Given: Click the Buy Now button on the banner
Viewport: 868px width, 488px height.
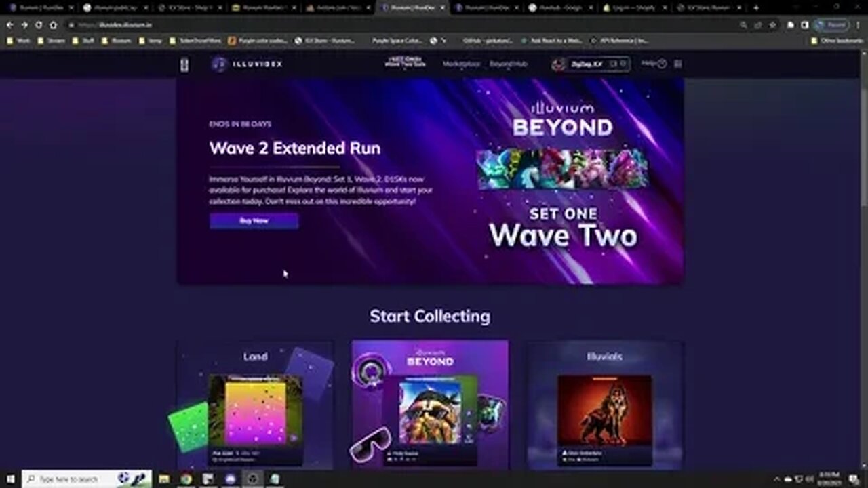Looking at the screenshot, I should 254,221.
